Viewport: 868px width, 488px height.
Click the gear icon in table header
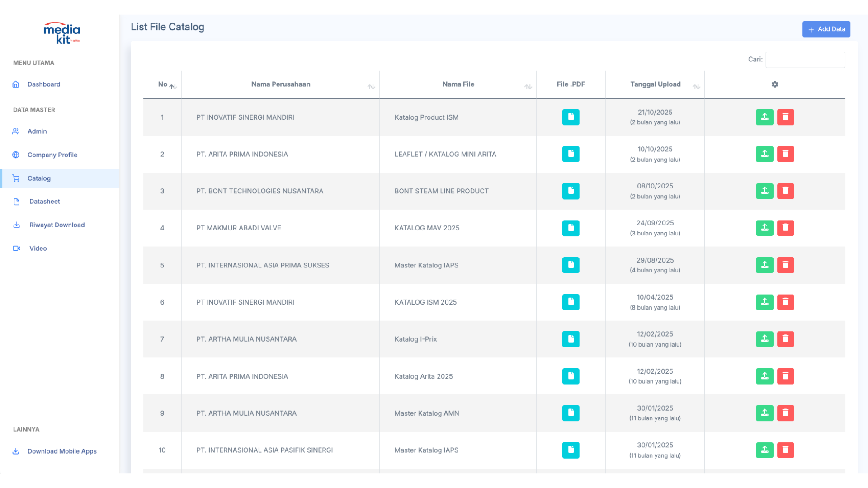[774, 84]
